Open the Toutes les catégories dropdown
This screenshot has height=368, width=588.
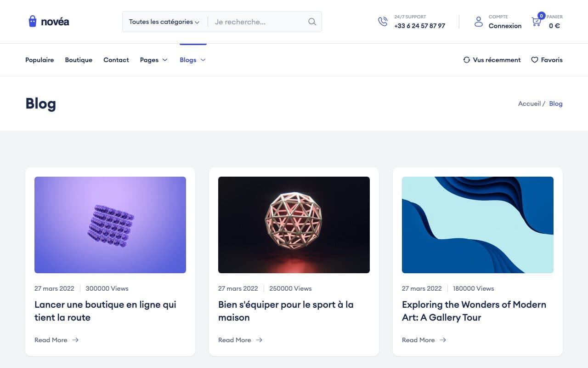click(164, 22)
